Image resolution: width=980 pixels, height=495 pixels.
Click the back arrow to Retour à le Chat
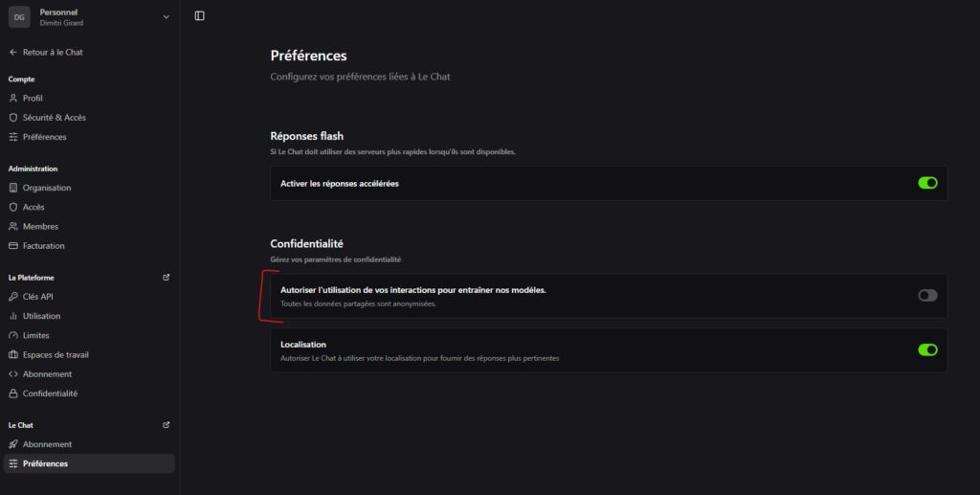pos(13,53)
